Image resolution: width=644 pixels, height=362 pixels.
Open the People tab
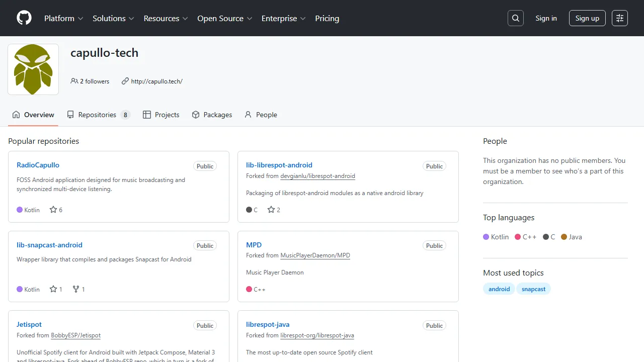click(x=261, y=115)
